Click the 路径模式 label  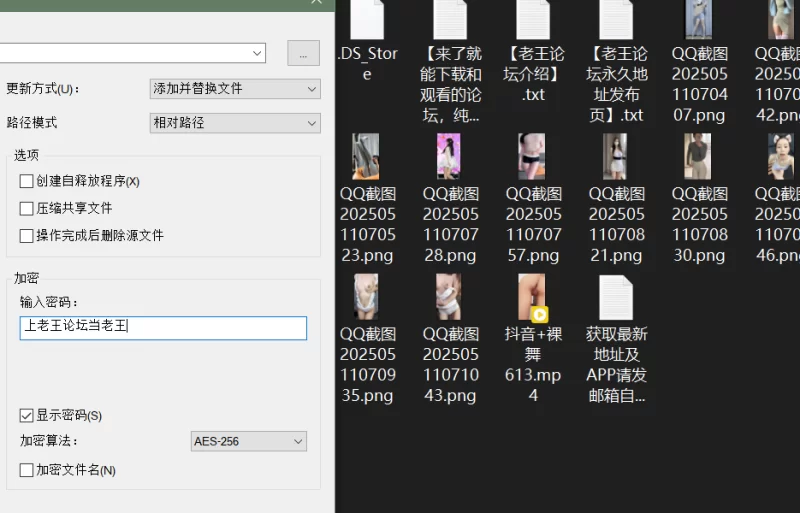[x=32, y=123]
